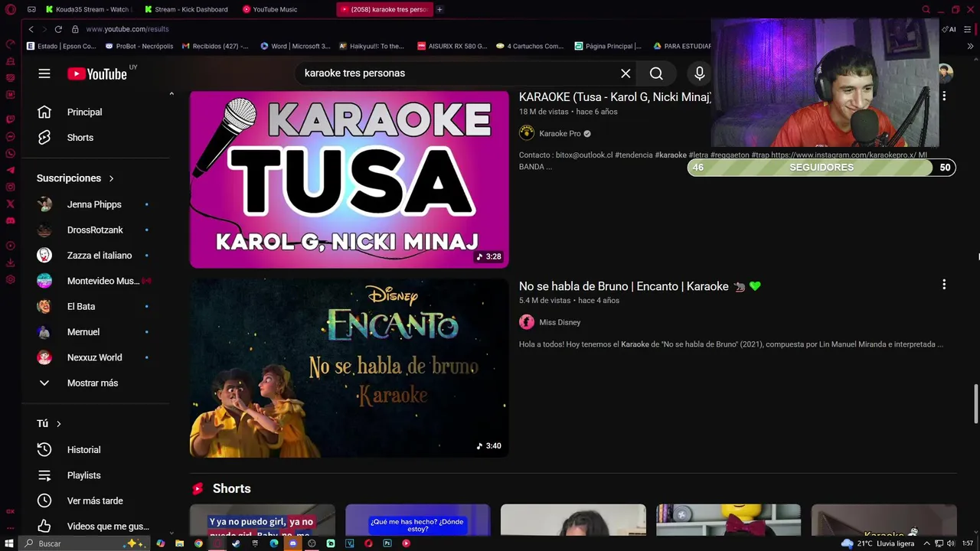Click the site security padlock icon
The width and height of the screenshot is (980, 551).
point(75,29)
